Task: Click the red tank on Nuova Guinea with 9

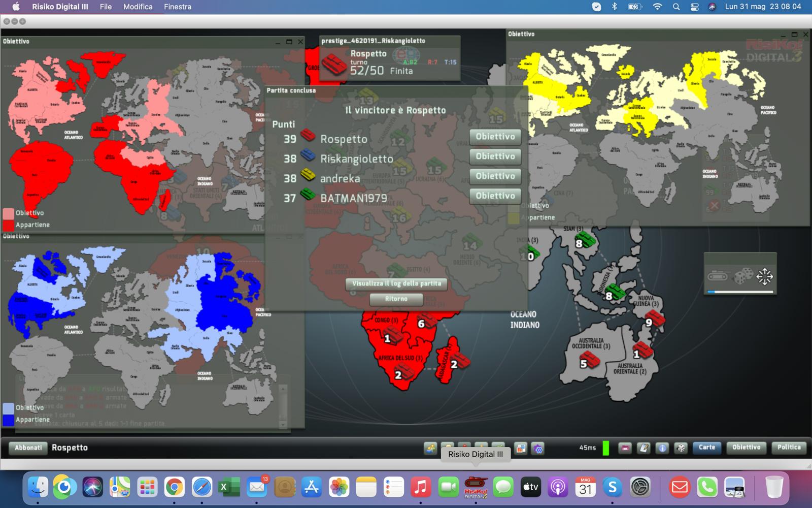Action: tap(655, 319)
